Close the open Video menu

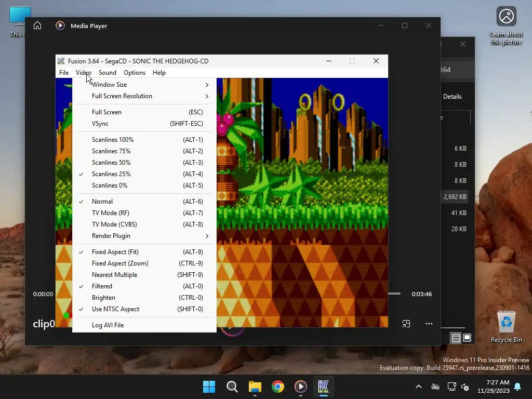tap(84, 73)
